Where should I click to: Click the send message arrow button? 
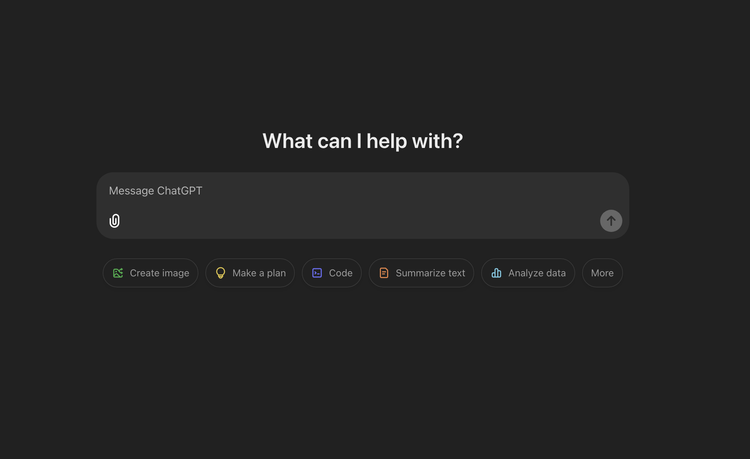point(611,221)
